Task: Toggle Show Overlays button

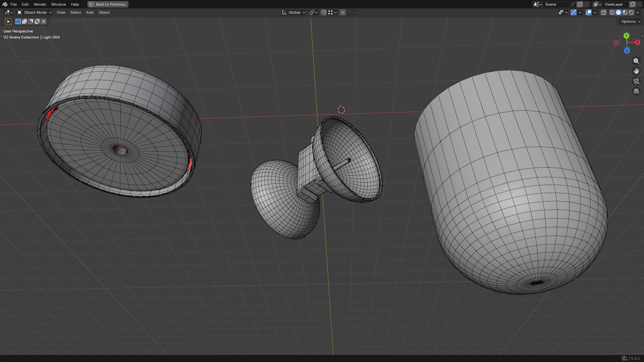Action: coord(589,12)
